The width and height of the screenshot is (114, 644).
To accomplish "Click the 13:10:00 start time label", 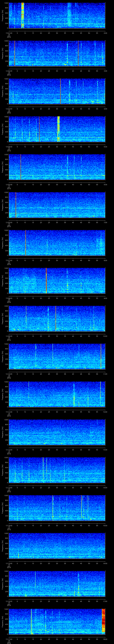I will (9, 374).
